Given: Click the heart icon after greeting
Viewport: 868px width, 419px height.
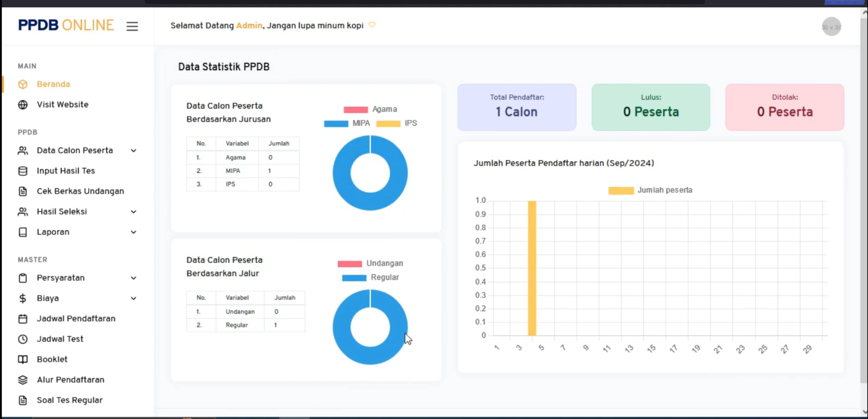Looking at the screenshot, I should coord(372,25).
